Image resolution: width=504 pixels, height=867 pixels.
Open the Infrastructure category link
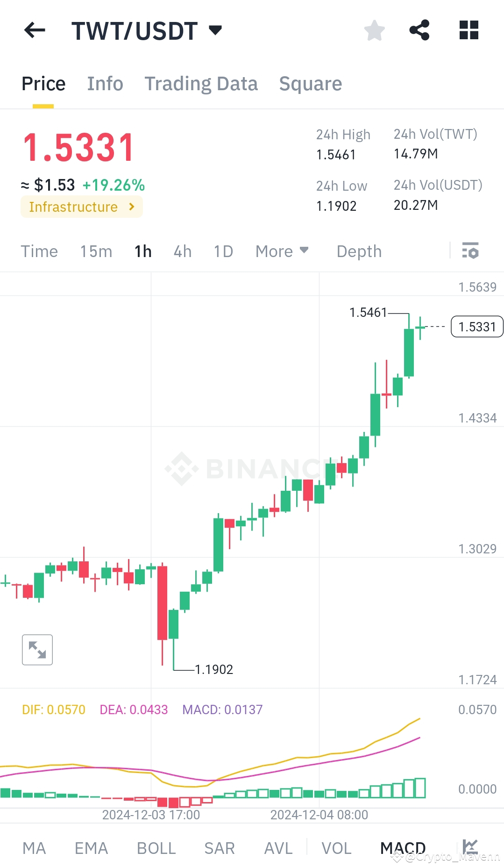pos(81,207)
